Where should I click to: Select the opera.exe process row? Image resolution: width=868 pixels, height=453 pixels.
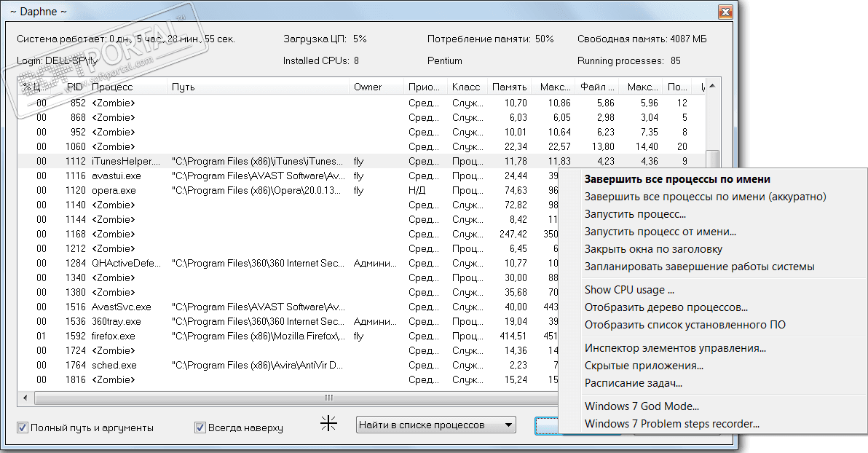coord(288,190)
